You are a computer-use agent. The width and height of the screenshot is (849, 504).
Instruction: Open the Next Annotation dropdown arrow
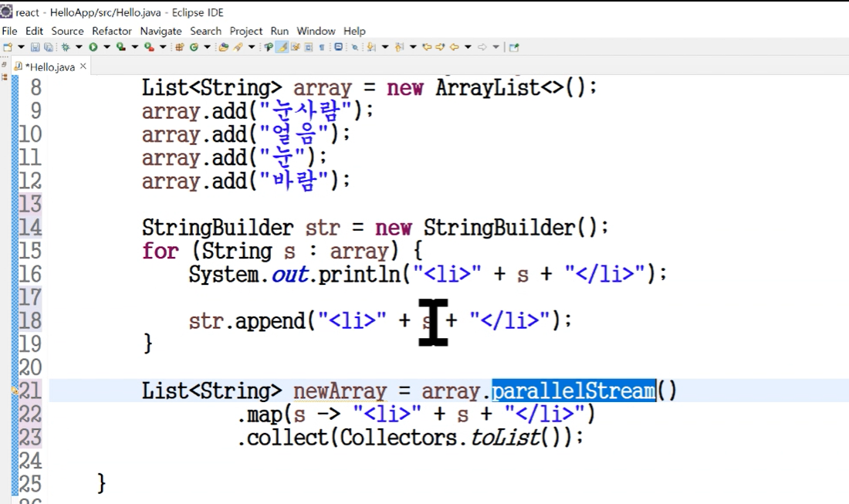point(385,47)
